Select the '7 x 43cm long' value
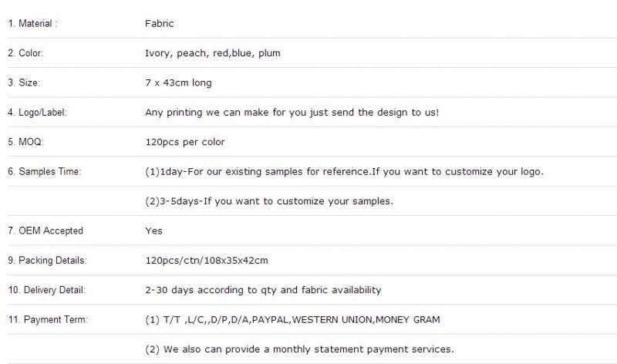The image size is (617, 364). point(178,83)
